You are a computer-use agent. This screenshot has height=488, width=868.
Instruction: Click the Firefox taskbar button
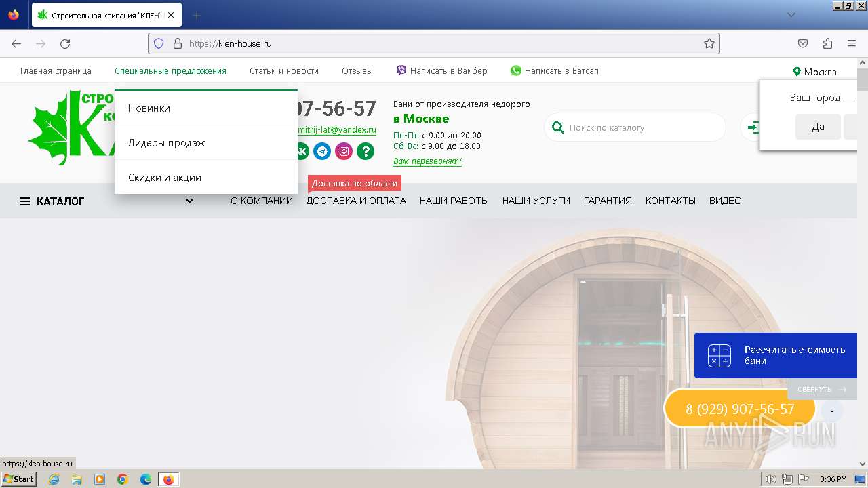tap(169, 479)
